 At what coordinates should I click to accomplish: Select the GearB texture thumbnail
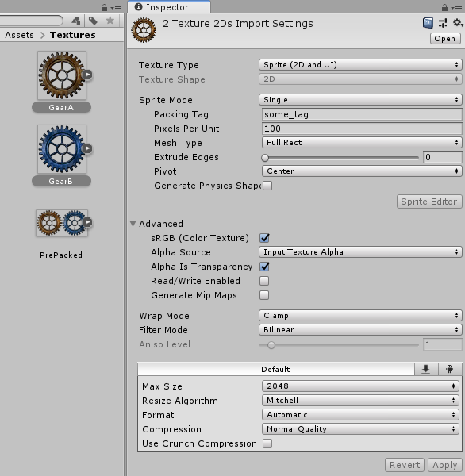(62, 149)
